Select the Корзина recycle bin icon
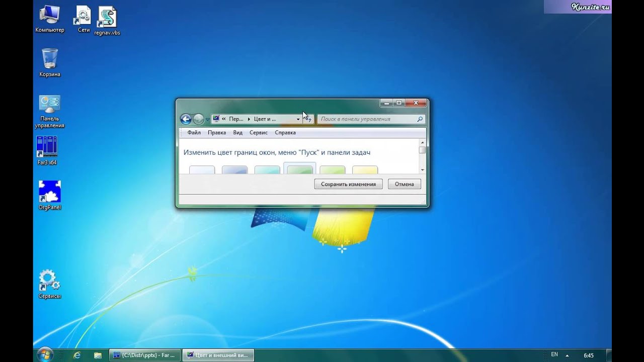Viewport: 644px width, 362px height. (50, 63)
